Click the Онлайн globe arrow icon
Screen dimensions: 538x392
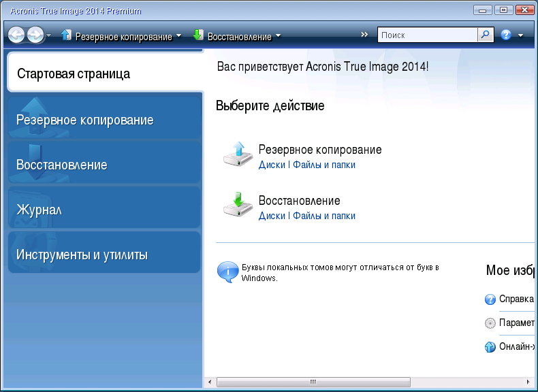pos(490,346)
